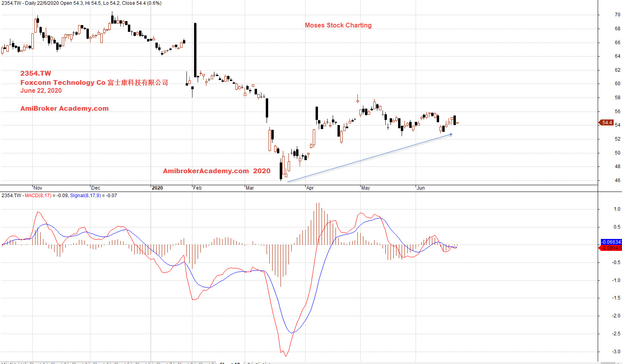Click the 48 level on the price axis
Screen dimensions: 622x364
tap(617, 166)
